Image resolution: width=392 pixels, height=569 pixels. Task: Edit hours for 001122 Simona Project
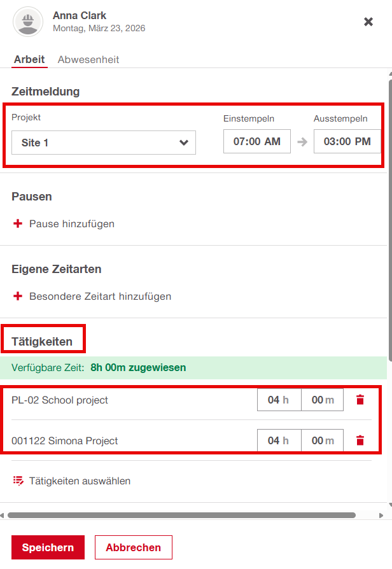[279, 440]
